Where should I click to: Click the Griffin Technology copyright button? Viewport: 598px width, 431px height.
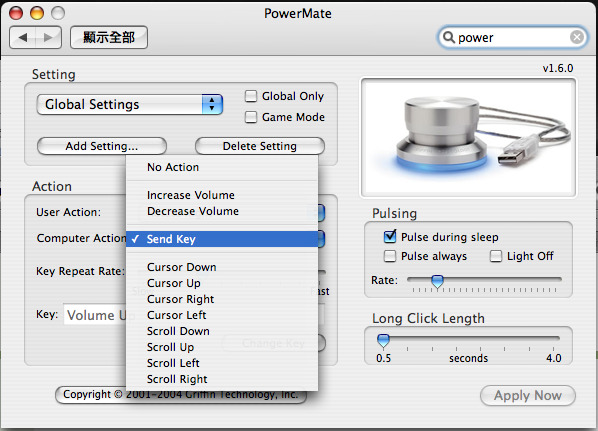[x=181, y=395]
